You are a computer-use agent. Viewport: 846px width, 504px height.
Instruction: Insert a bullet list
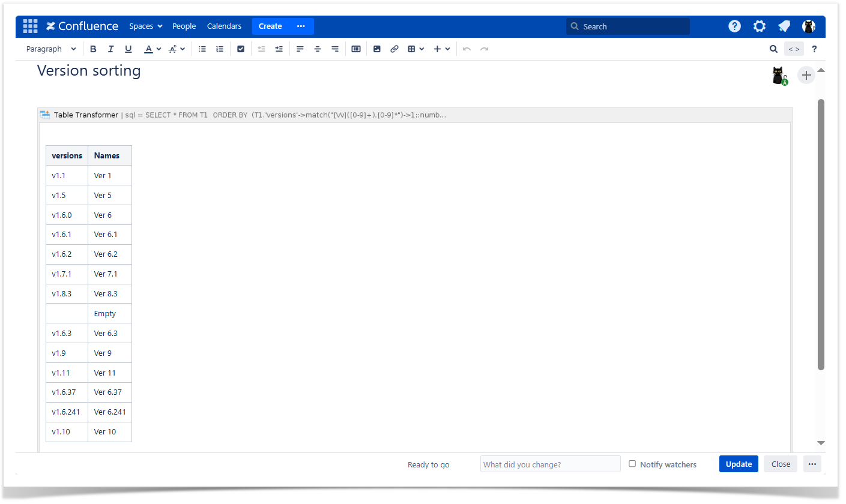pyautogui.click(x=202, y=49)
